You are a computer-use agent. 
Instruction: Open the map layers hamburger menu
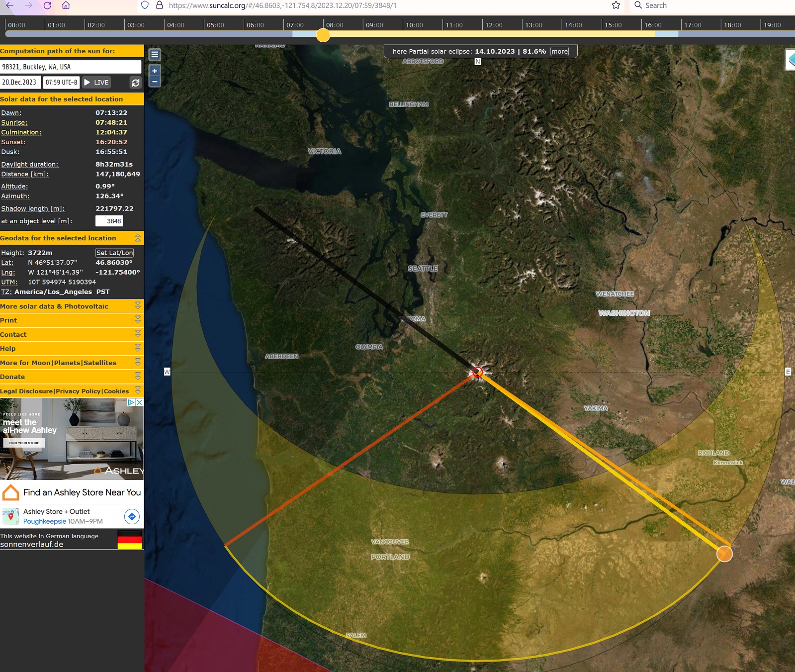(155, 55)
